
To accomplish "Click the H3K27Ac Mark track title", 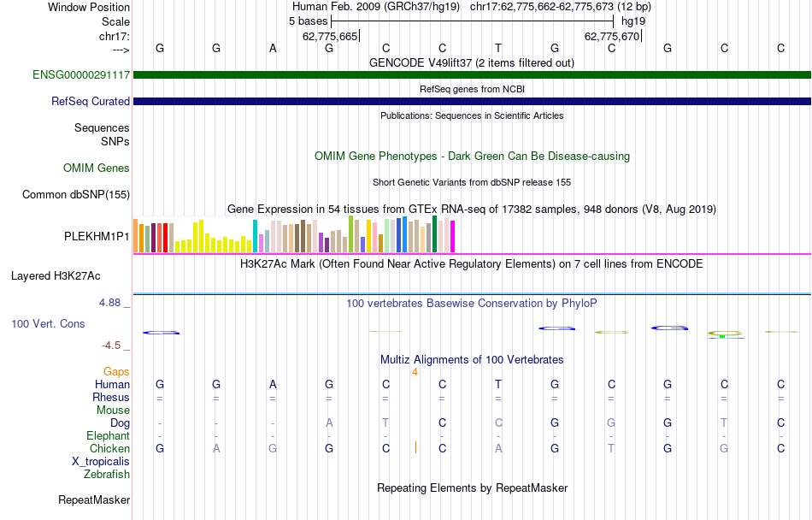I will pyautogui.click(x=471, y=263).
